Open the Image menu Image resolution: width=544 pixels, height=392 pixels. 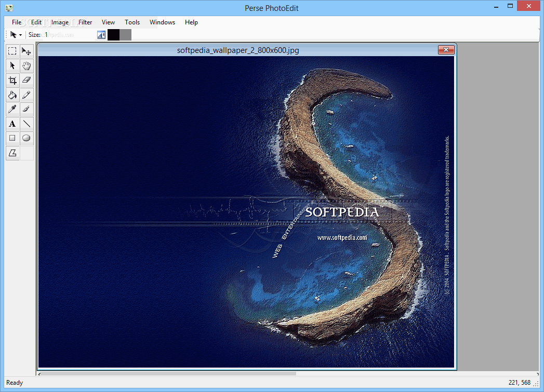(60, 22)
